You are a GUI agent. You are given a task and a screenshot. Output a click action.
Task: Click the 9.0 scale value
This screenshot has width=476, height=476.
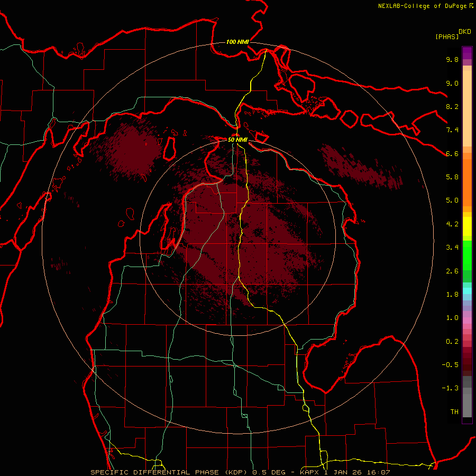tap(452, 83)
